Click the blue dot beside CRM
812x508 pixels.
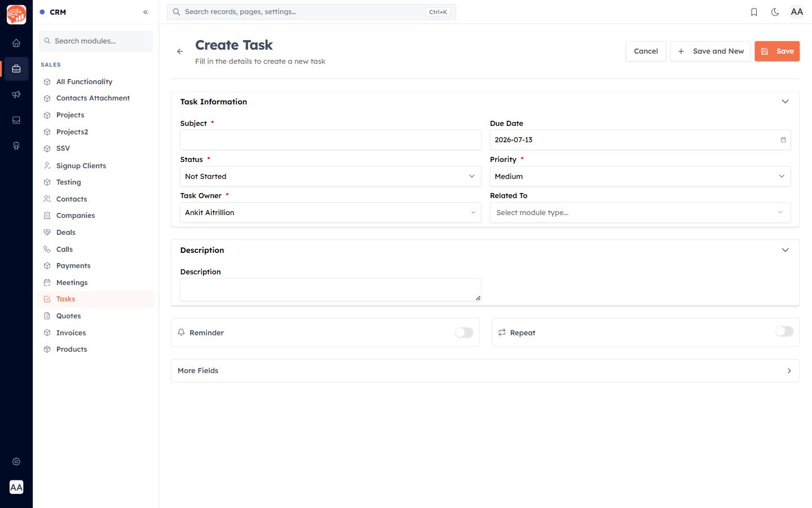tap(42, 12)
